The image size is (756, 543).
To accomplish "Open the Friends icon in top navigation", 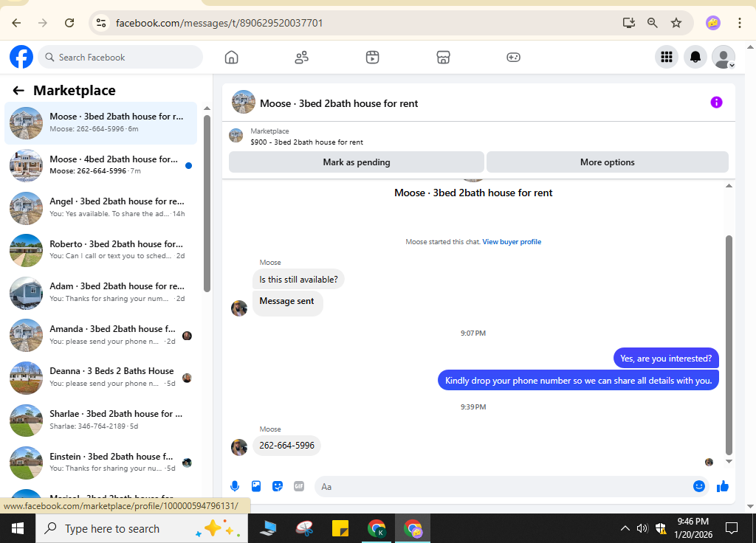I will [302, 58].
